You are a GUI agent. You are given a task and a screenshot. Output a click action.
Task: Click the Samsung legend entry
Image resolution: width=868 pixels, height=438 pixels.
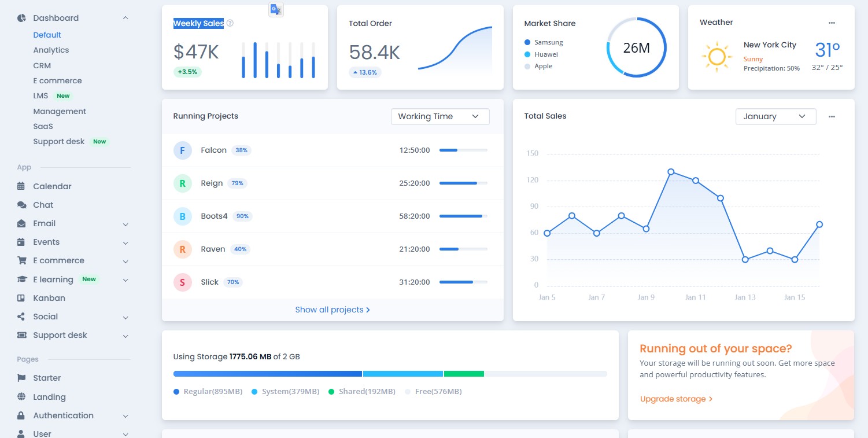point(544,42)
